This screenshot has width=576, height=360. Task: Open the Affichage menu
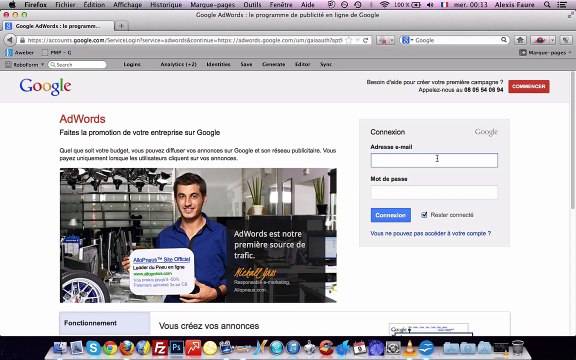click(127, 5)
